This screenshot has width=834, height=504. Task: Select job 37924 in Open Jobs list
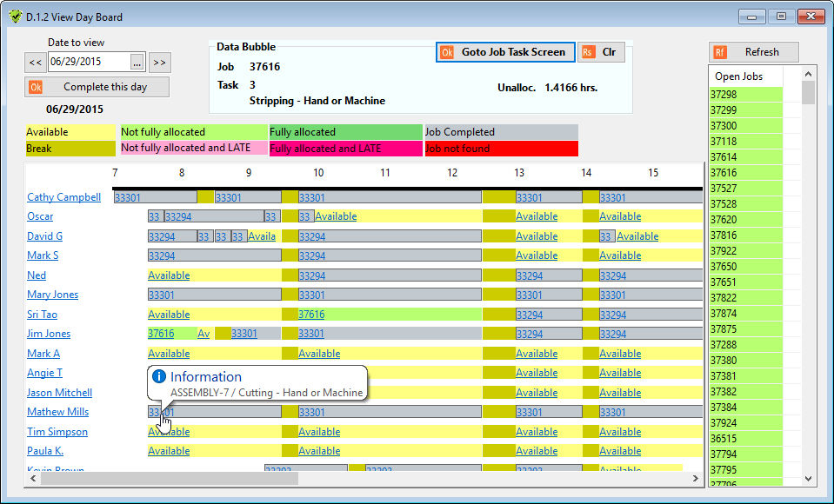[x=745, y=423]
